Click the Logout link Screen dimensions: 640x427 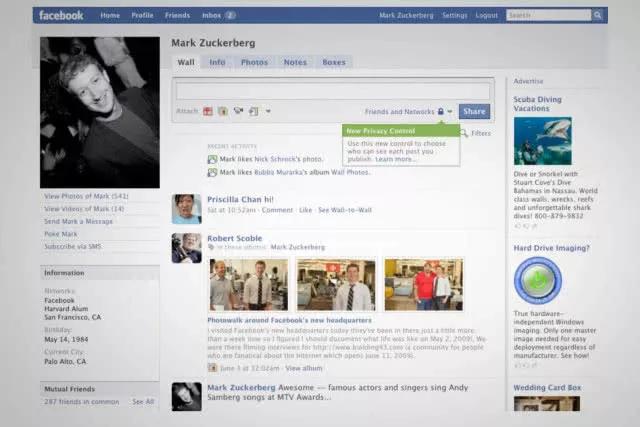pos(487,16)
